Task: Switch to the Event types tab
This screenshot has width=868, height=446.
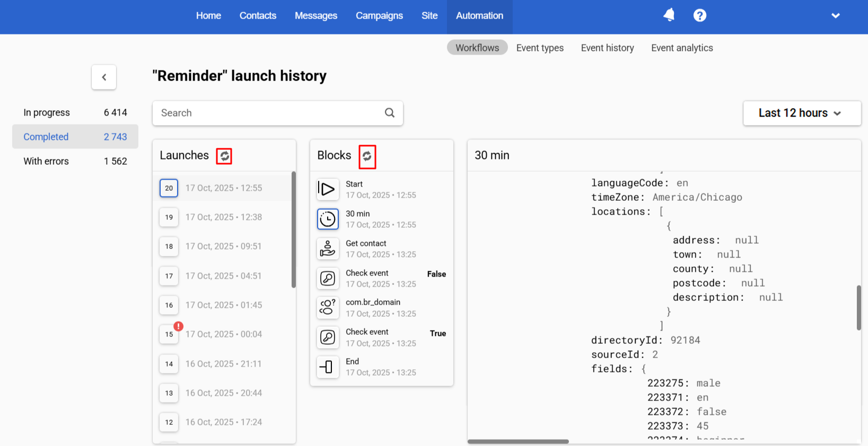Action: coord(540,48)
